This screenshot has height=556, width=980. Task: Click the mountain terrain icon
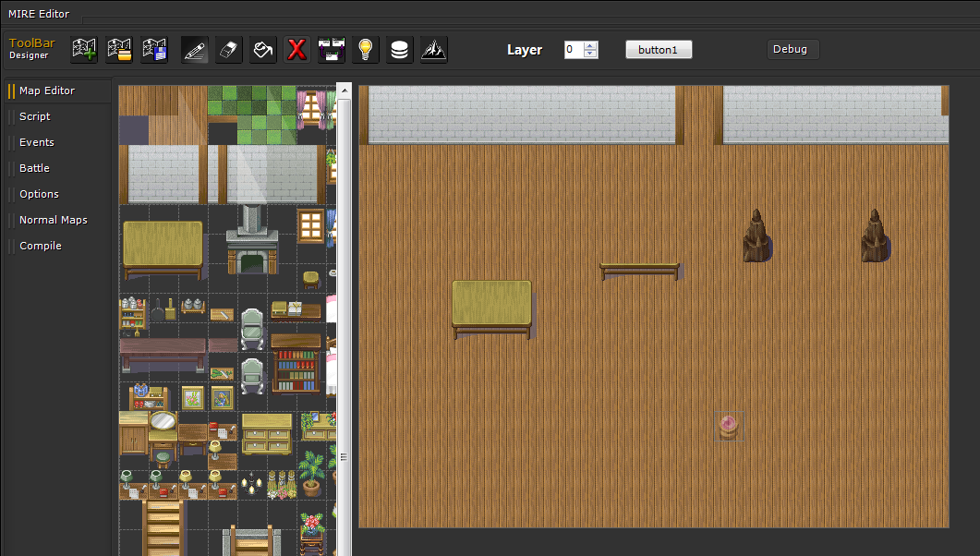434,50
